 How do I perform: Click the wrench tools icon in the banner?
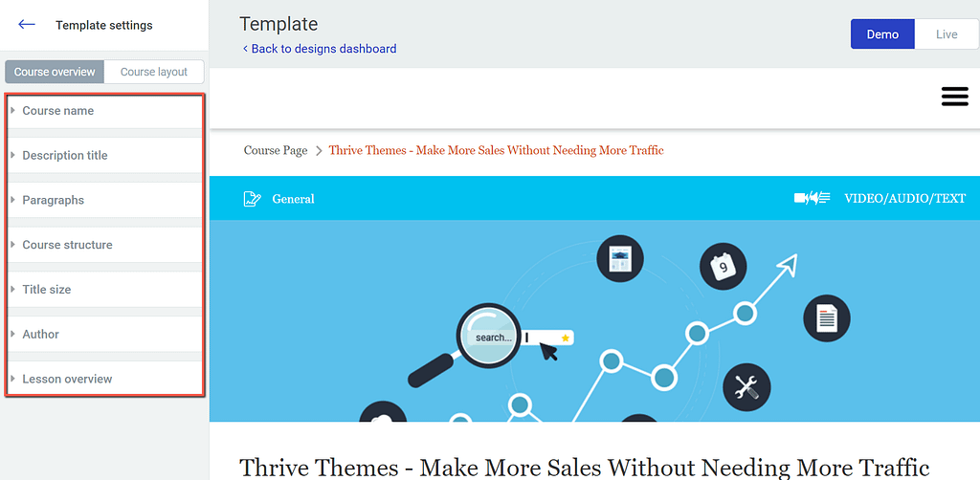coord(746,387)
